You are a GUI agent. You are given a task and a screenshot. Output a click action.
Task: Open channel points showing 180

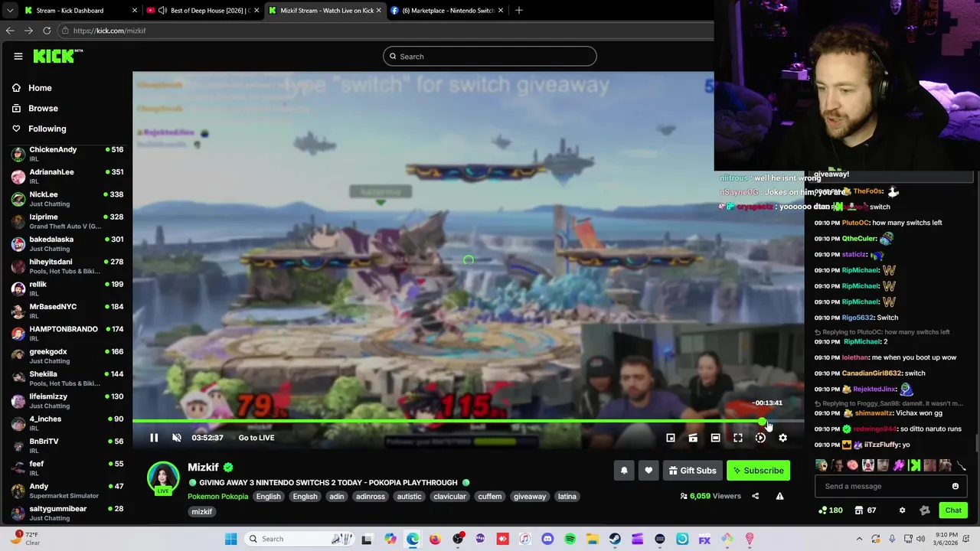830,510
